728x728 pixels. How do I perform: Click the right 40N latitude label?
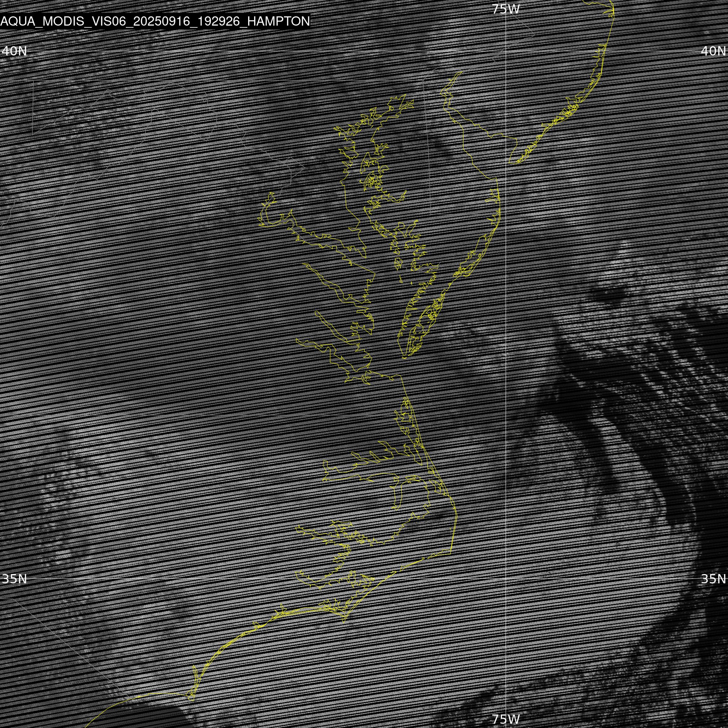click(713, 51)
